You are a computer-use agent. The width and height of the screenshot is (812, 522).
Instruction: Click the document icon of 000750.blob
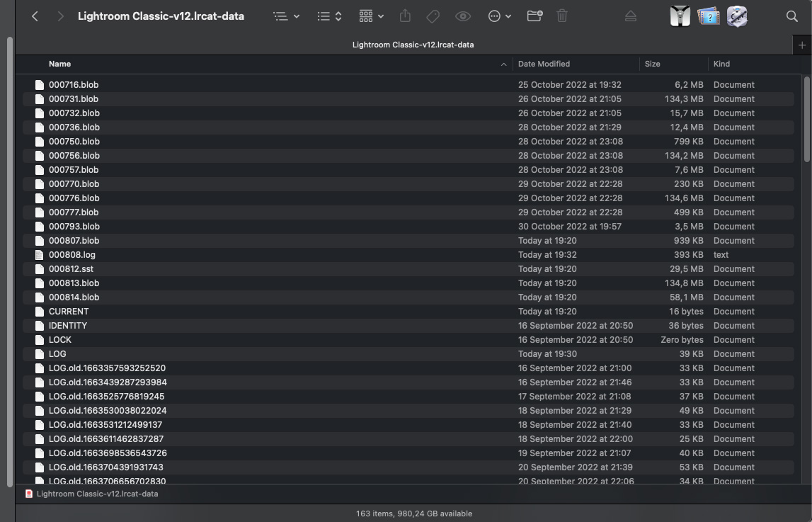40,142
